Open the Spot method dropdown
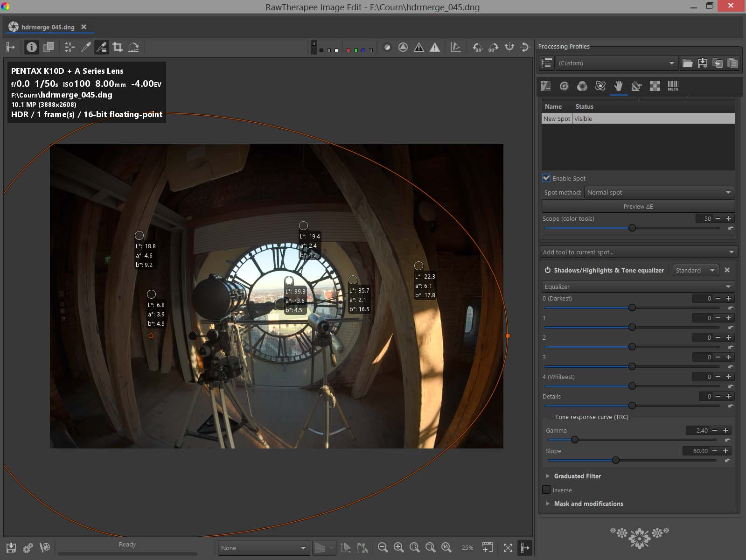The width and height of the screenshot is (746, 560). (659, 192)
